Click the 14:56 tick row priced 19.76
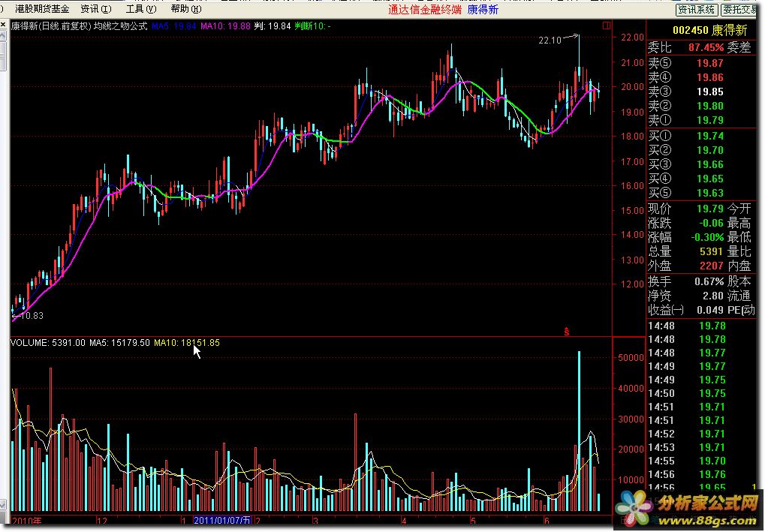 (x=687, y=474)
